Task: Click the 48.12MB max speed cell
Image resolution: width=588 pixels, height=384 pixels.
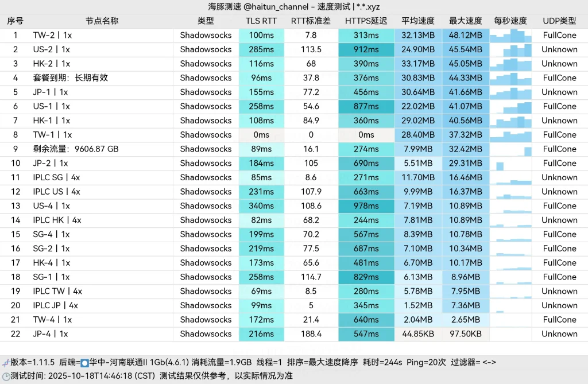Action: click(x=465, y=35)
